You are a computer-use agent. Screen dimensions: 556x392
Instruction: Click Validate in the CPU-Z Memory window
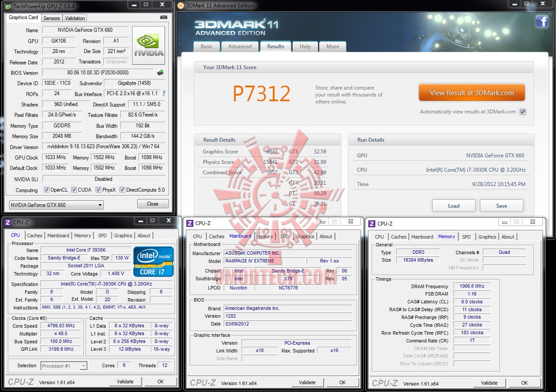click(489, 383)
